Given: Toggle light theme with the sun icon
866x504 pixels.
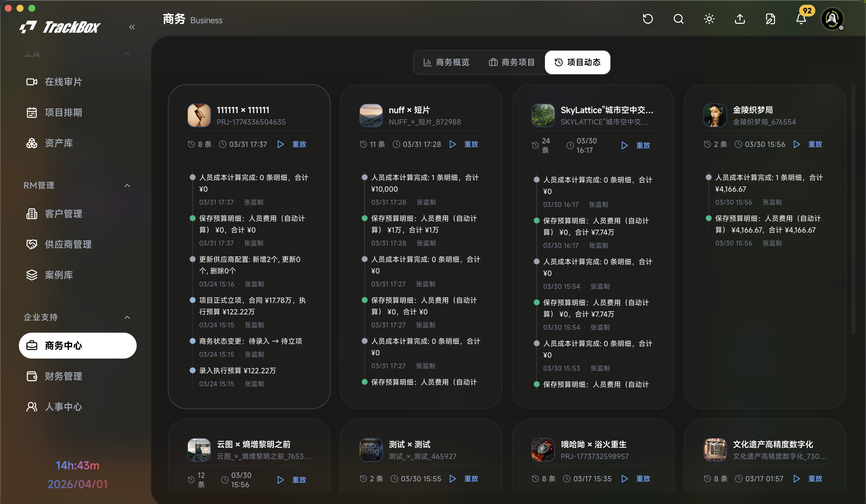Looking at the screenshot, I should click(709, 19).
